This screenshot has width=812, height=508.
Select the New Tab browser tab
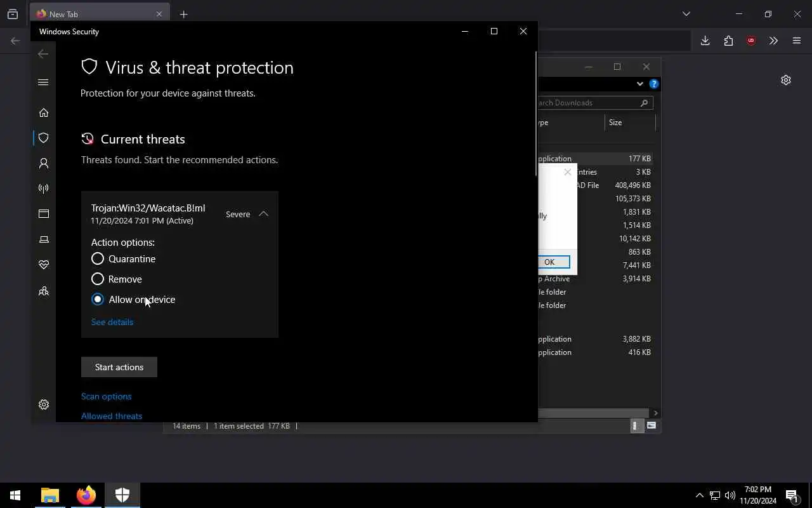pyautogui.click(x=100, y=14)
